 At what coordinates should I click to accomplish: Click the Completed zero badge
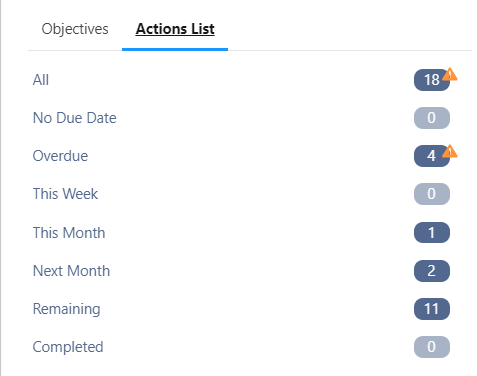point(432,347)
